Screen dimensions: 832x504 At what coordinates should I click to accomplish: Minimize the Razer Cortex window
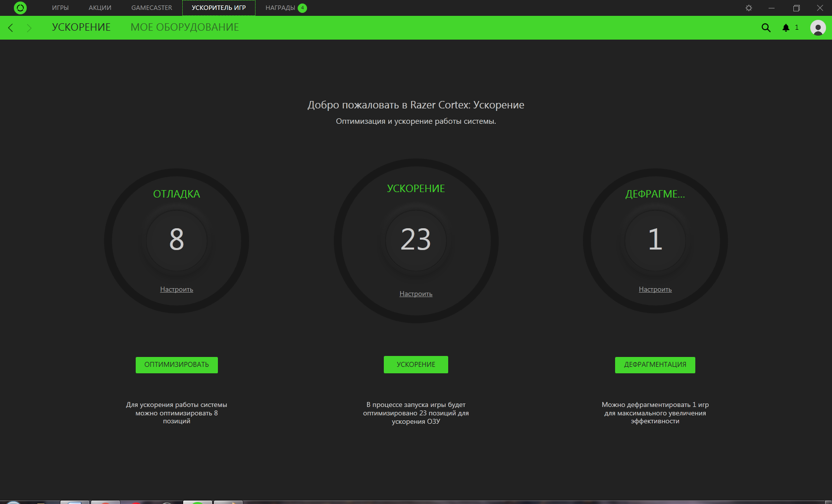click(772, 8)
